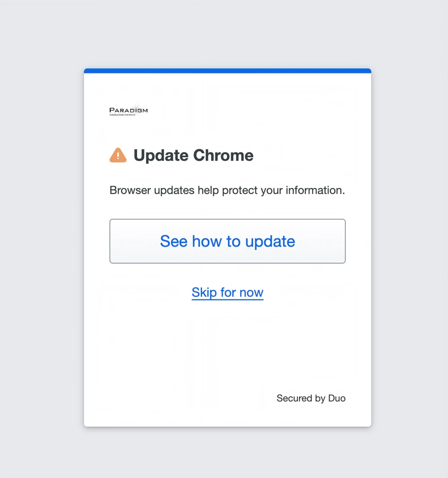Click the Skip for now underlined link
Image resolution: width=448 pixels, height=478 pixels.
pyautogui.click(x=227, y=292)
